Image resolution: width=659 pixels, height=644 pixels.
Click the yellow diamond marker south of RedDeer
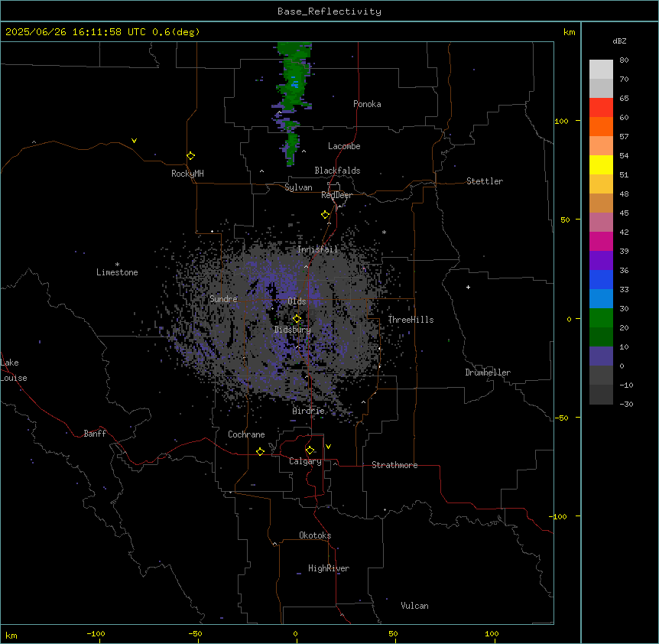click(325, 215)
